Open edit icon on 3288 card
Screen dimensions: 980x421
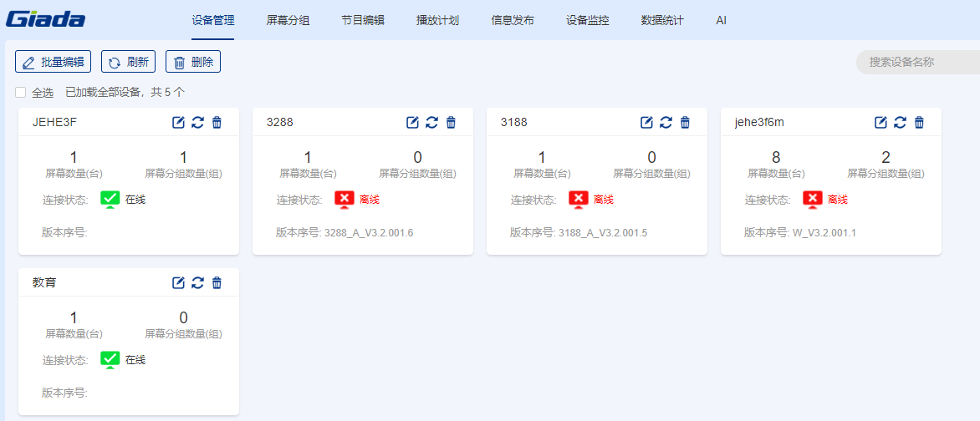412,123
